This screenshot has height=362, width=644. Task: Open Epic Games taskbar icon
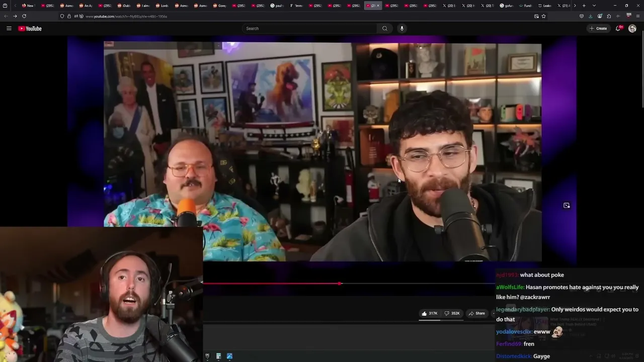207,356
